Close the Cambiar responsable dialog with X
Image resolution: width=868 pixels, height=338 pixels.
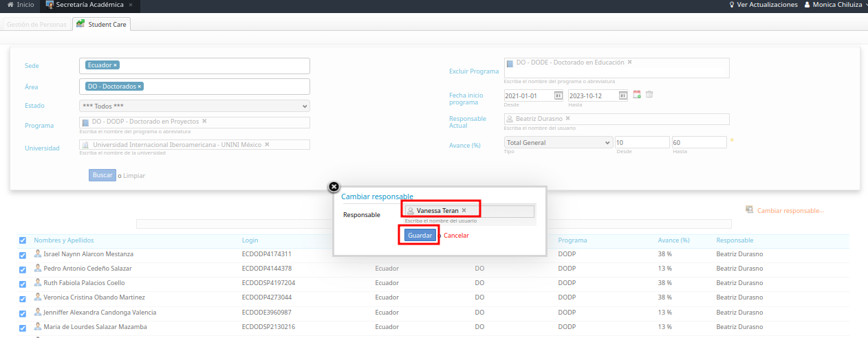pyautogui.click(x=334, y=186)
